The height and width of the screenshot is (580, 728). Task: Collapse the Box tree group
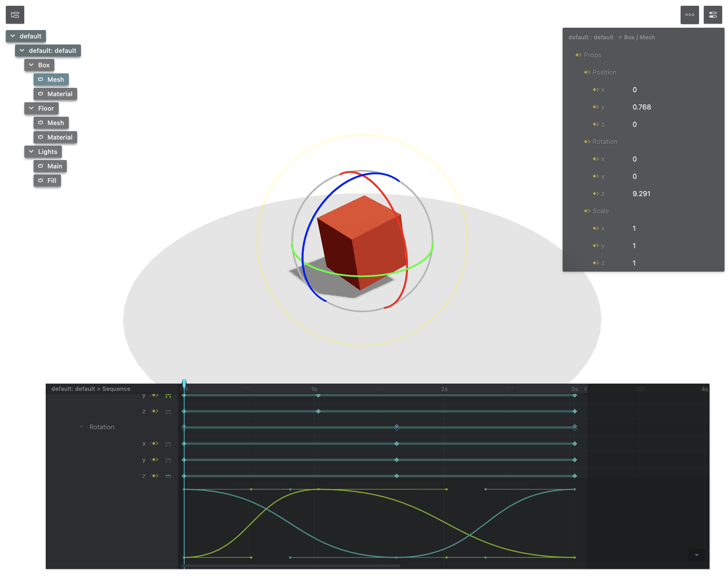[x=32, y=65]
